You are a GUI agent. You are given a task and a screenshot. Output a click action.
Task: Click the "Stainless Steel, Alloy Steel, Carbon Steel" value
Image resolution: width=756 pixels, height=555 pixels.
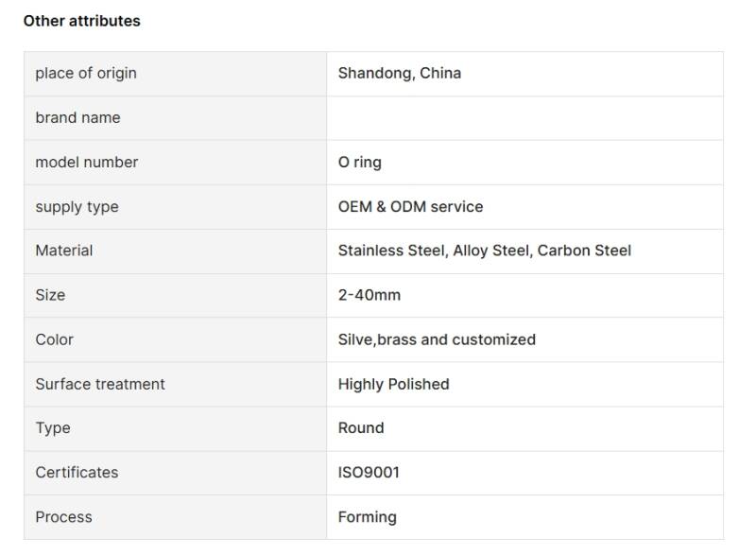click(x=485, y=251)
